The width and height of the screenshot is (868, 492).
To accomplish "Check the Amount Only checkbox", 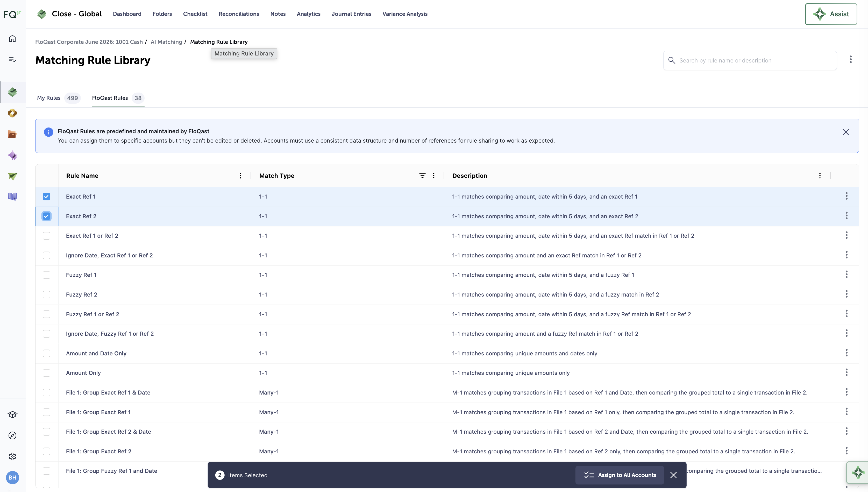I will click(47, 373).
